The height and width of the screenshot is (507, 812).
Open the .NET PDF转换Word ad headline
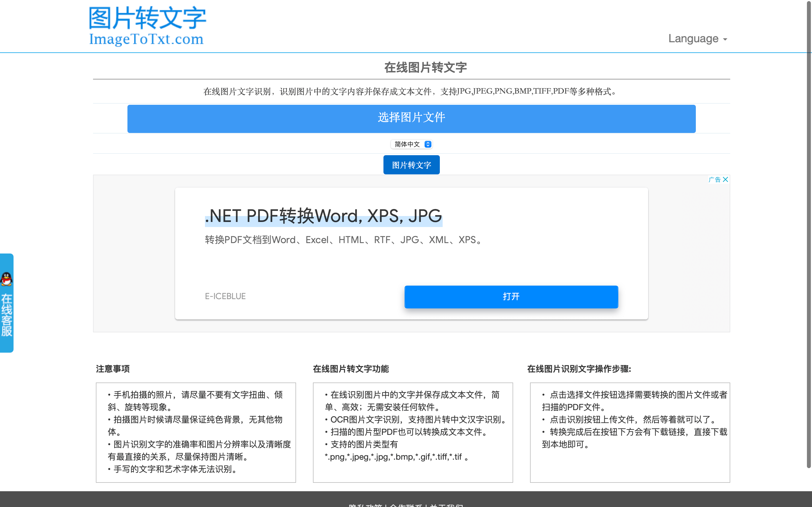click(323, 216)
